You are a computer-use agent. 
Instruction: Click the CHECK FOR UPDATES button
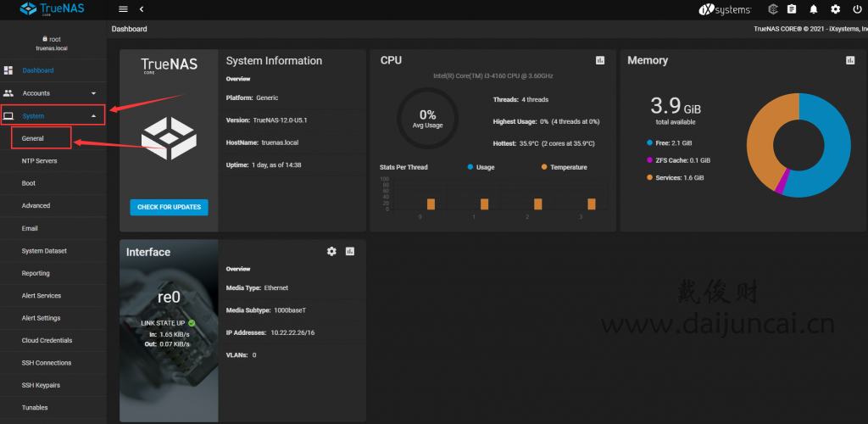point(169,207)
